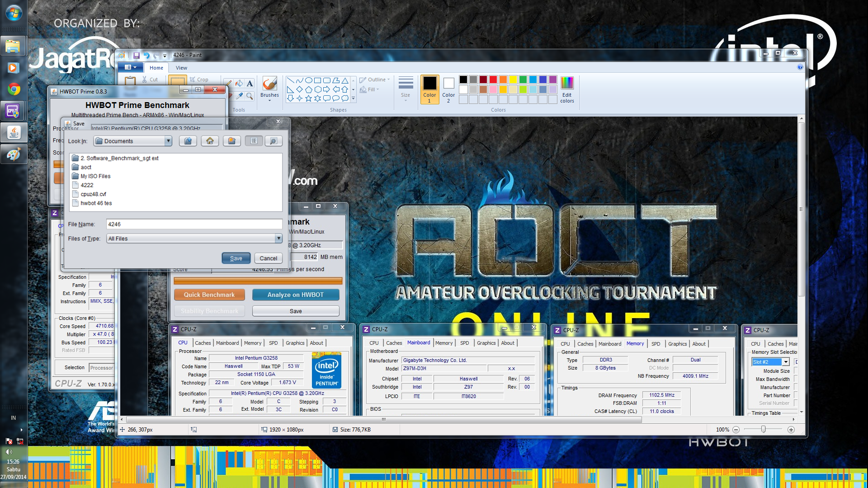Screen dimensions: 868x488
Task: Go up one level in Save dialog
Action: (188, 141)
